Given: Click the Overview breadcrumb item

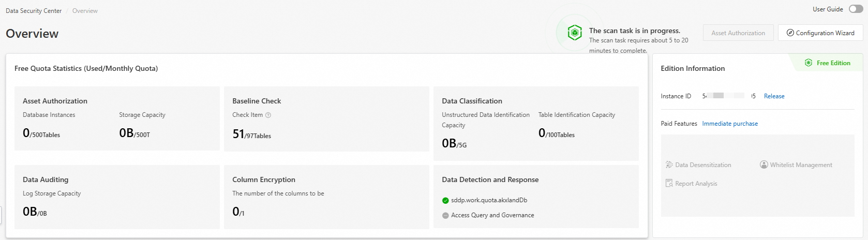Looking at the screenshot, I should 85,11.
